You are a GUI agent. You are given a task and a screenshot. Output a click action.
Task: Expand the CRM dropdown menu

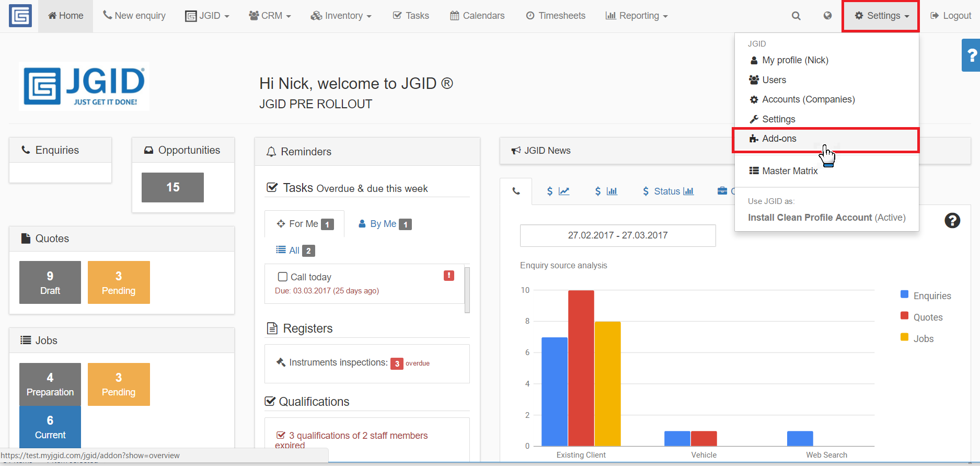270,16
